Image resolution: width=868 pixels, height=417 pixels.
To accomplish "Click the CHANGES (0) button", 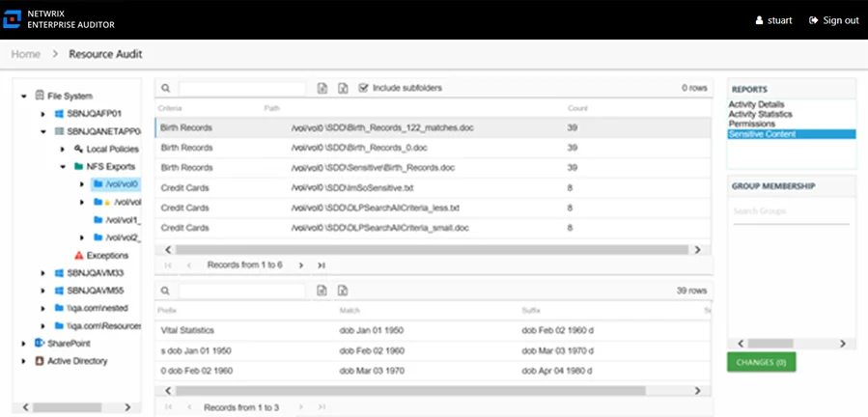I will [x=761, y=362].
